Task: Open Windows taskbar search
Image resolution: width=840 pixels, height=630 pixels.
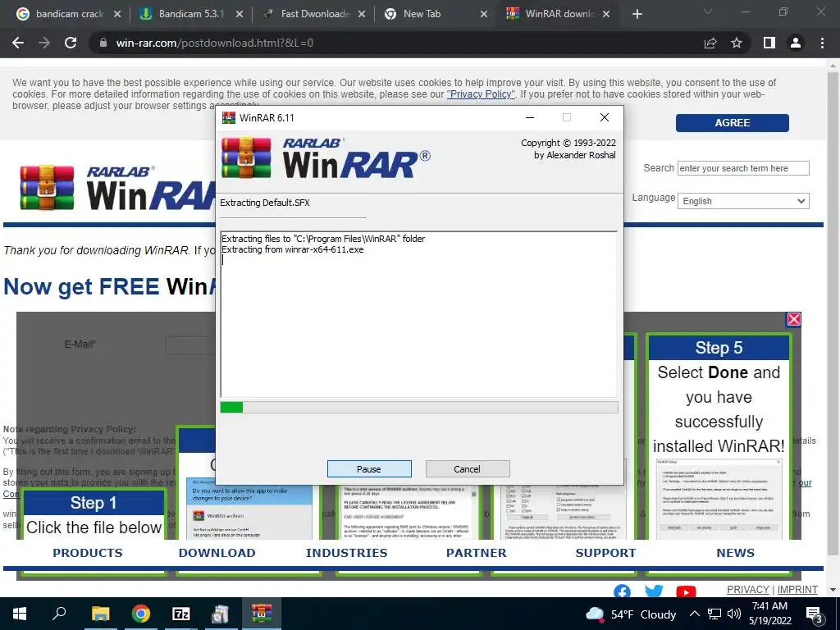Action: pyautogui.click(x=59, y=614)
